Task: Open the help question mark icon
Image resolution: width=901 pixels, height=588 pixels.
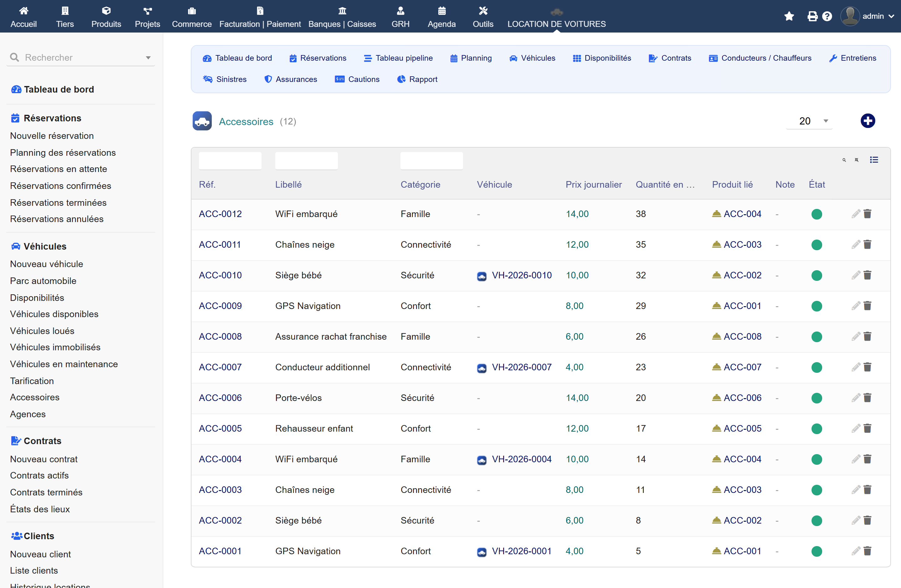Action: (x=827, y=16)
